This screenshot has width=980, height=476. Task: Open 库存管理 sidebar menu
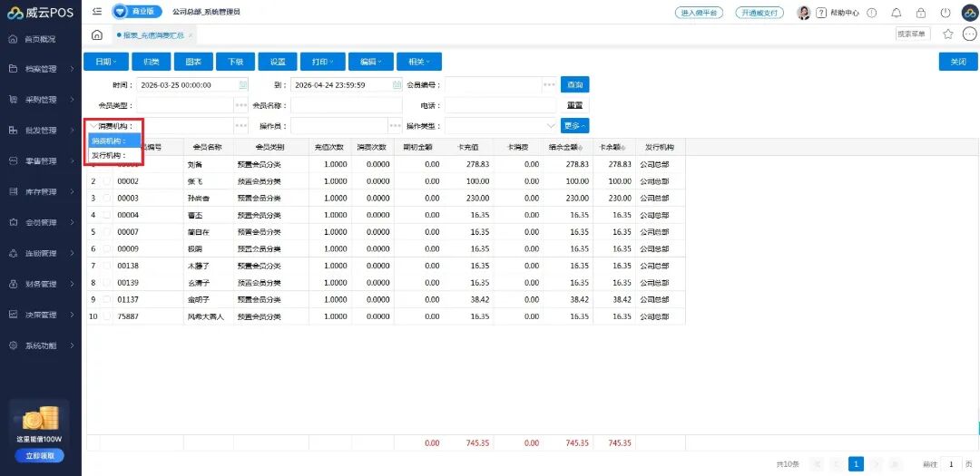pos(41,192)
